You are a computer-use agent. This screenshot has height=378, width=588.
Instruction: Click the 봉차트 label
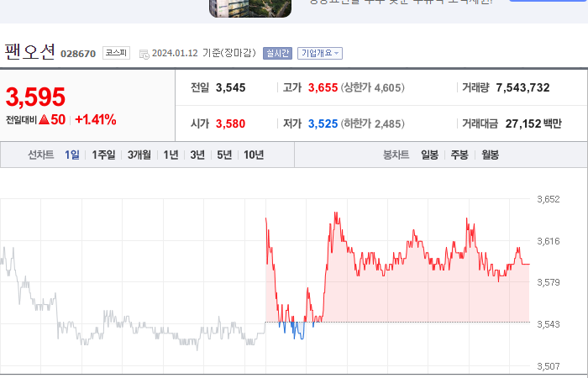396,155
